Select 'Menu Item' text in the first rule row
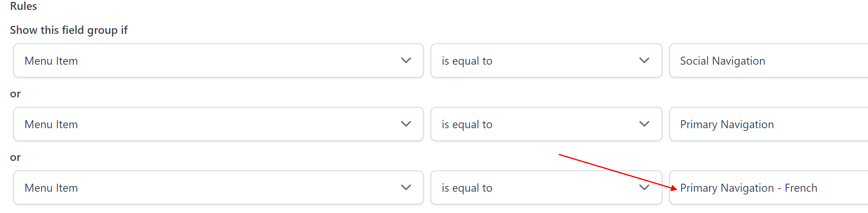This screenshot has width=868, height=213. [51, 61]
